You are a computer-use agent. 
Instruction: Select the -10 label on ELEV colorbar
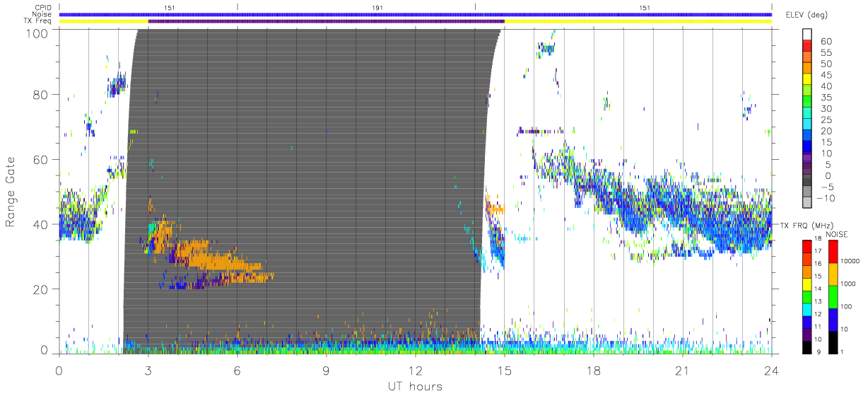826,198
